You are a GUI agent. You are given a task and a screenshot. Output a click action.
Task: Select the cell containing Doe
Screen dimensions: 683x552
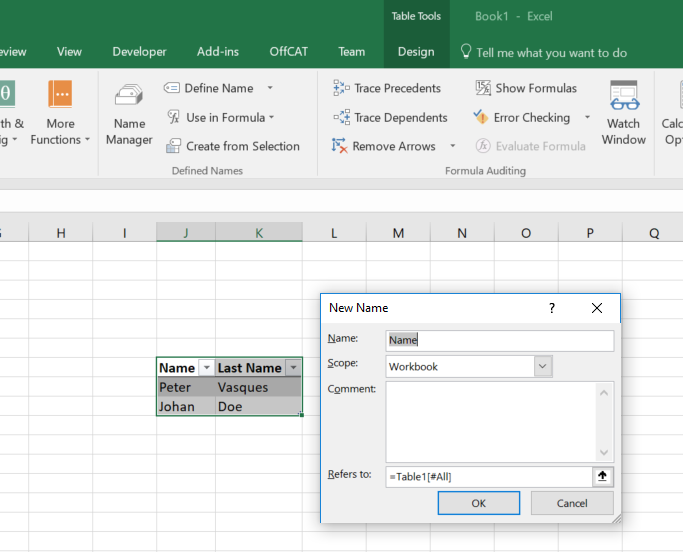[x=259, y=406]
